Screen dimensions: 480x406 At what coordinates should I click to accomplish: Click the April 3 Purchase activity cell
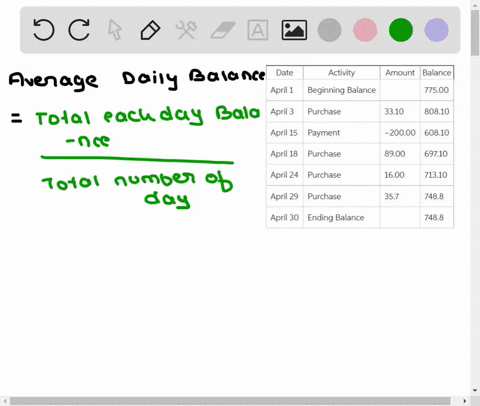pos(342,111)
